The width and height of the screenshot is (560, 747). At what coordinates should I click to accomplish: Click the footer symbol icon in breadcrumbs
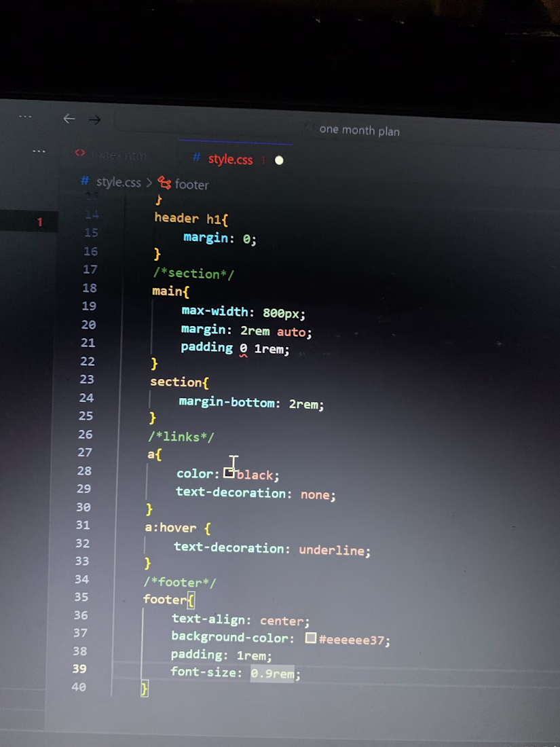(x=164, y=183)
